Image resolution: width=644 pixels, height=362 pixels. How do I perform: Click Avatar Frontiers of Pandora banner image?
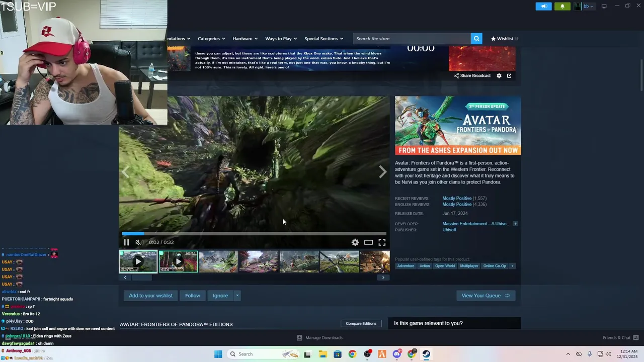point(458,126)
